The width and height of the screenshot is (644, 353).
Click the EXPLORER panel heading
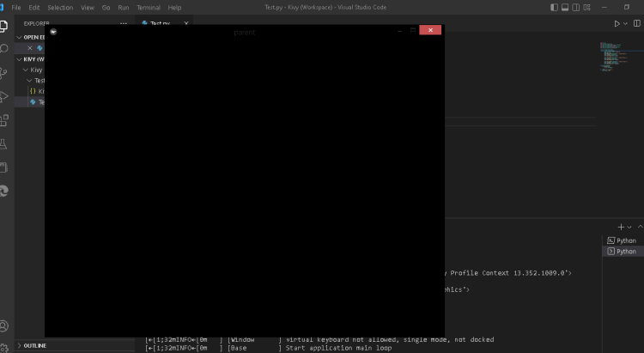37,24
